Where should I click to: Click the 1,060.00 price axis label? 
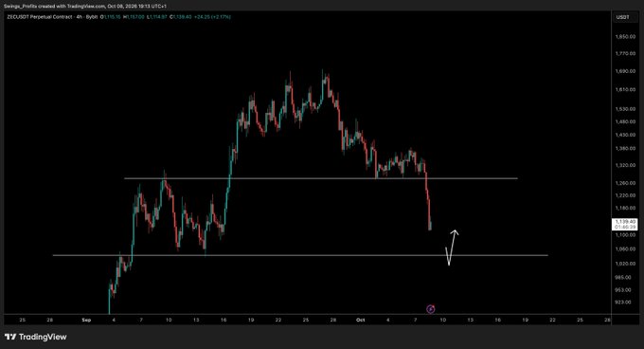(x=625, y=248)
